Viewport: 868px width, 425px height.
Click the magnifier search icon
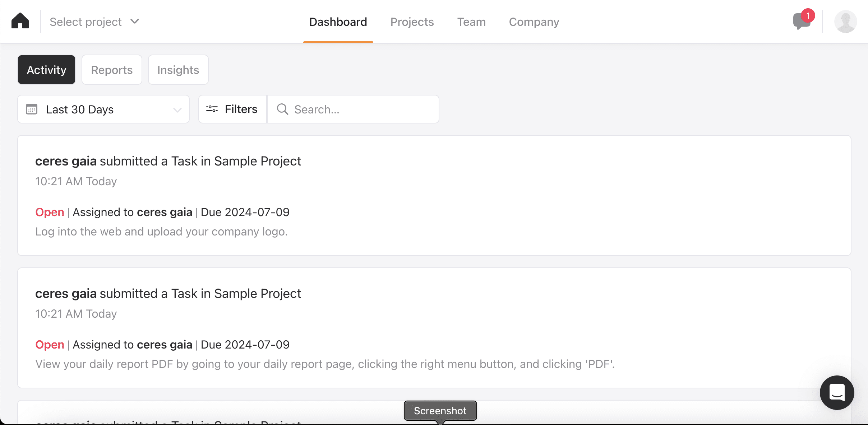point(282,109)
